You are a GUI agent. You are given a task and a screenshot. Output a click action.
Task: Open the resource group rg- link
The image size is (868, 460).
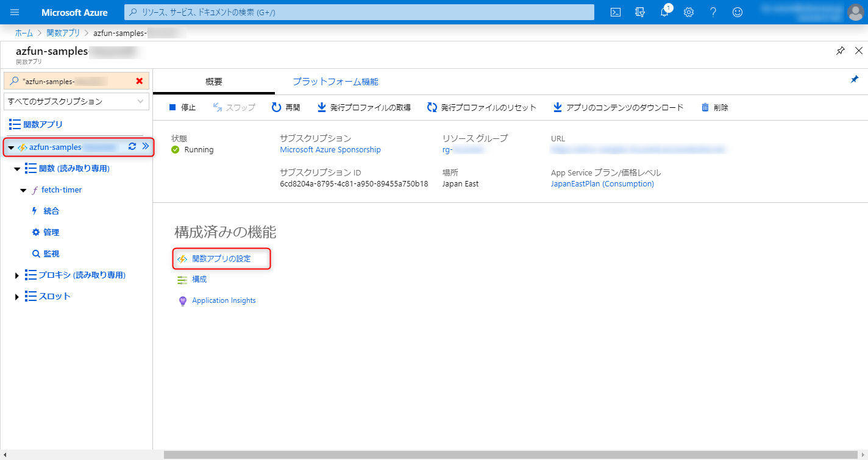463,149
